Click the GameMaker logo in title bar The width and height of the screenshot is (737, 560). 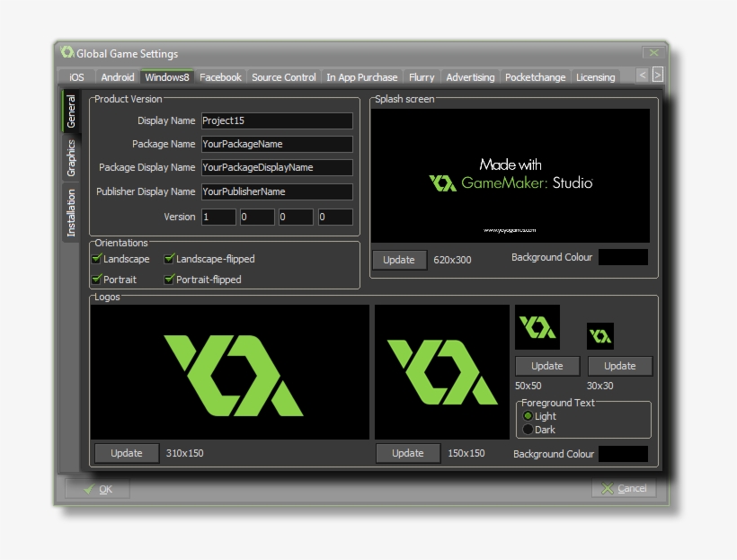pos(67,52)
